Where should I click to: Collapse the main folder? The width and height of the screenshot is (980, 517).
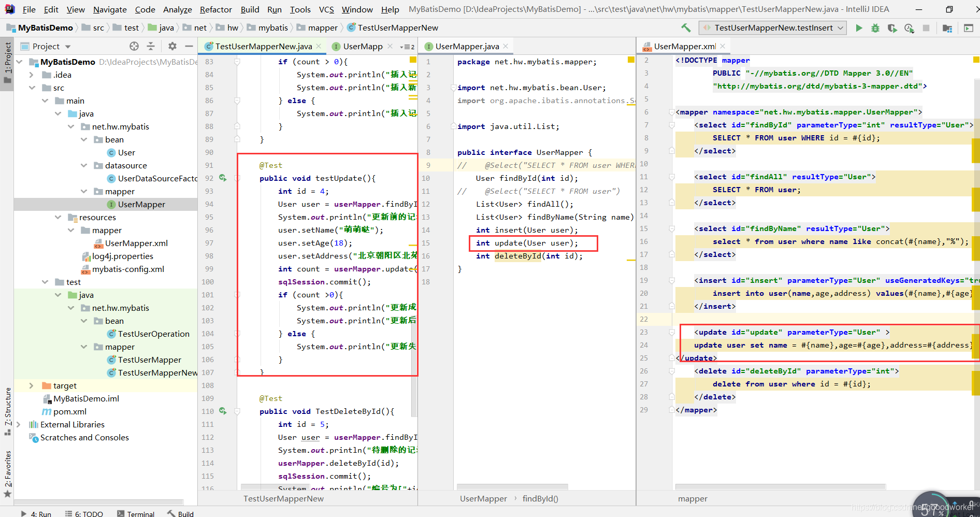click(x=45, y=100)
